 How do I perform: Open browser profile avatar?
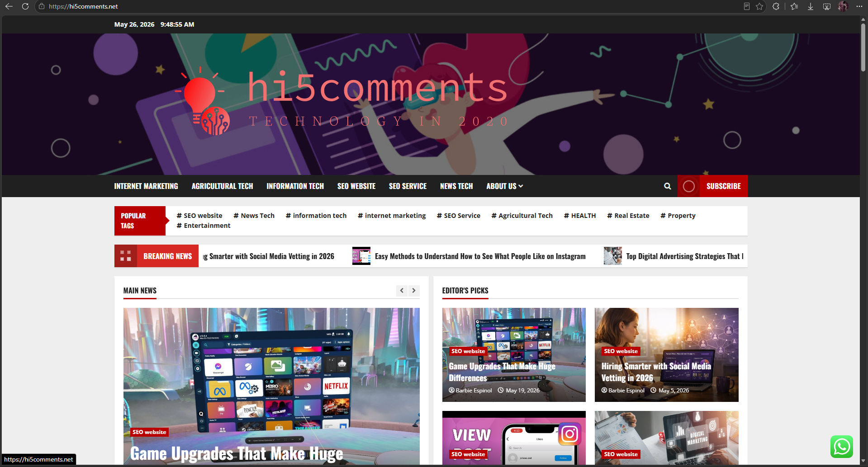click(843, 6)
